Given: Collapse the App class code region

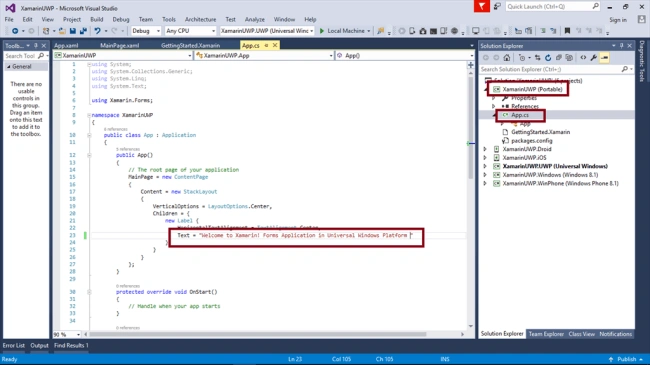Looking at the screenshot, I should tap(89, 135).
